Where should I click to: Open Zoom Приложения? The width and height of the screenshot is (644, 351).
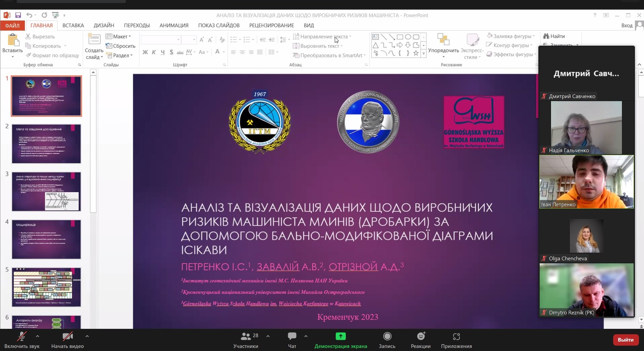(x=456, y=340)
